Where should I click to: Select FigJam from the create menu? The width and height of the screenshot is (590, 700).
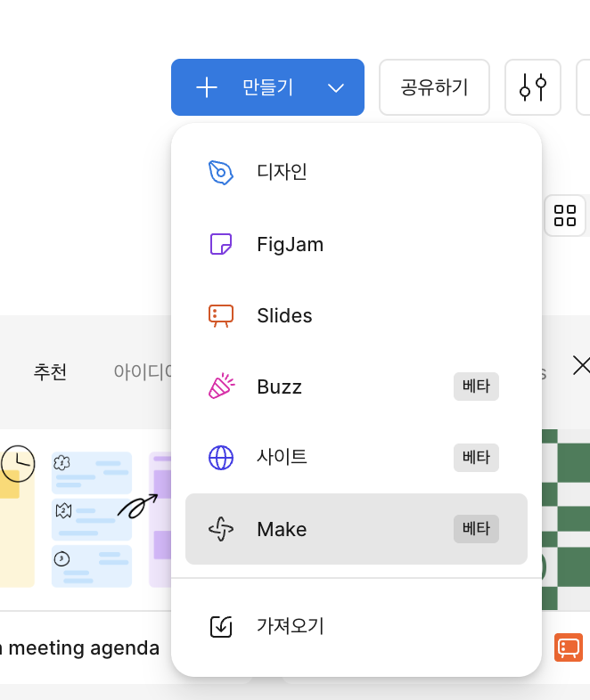click(356, 244)
